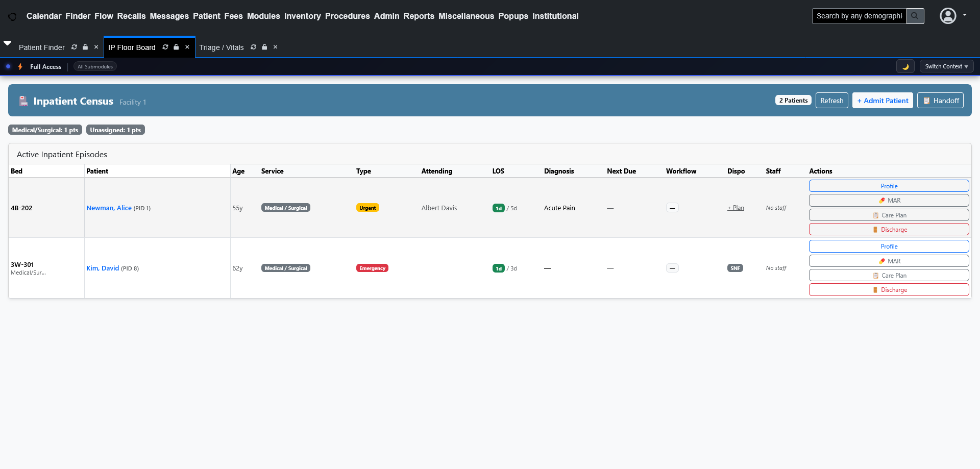Click refresh icon on Triage / Vitals tab
Image resolution: width=980 pixels, height=469 pixels.
tap(253, 47)
